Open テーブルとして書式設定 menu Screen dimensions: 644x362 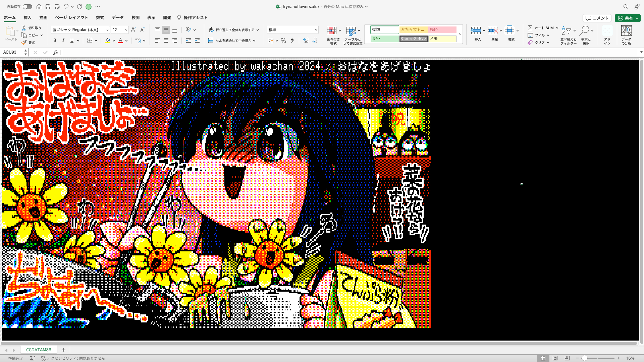pos(353,35)
